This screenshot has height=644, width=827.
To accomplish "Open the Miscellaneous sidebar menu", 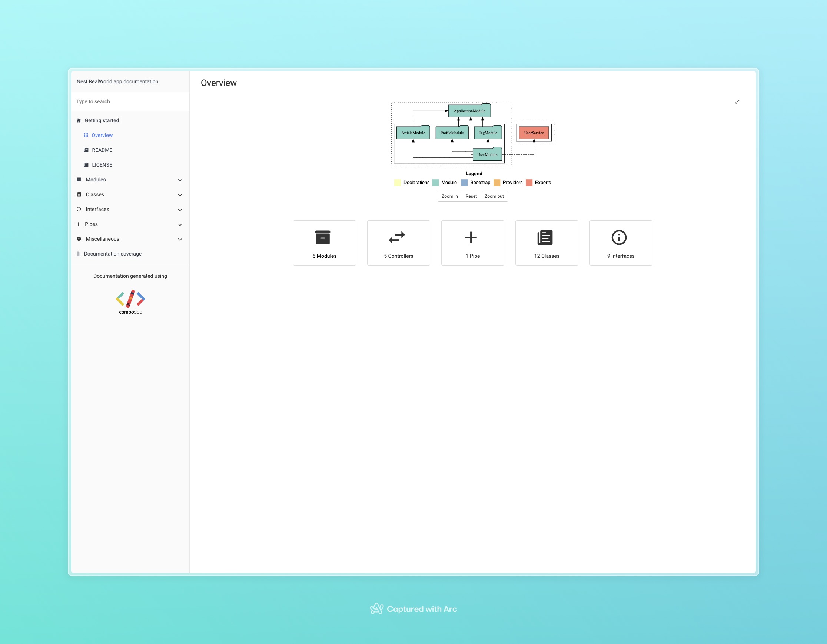I will tap(130, 239).
